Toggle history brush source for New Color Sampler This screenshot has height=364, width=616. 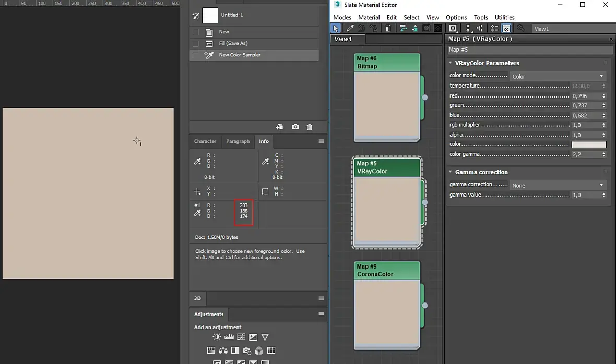click(195, 55)
